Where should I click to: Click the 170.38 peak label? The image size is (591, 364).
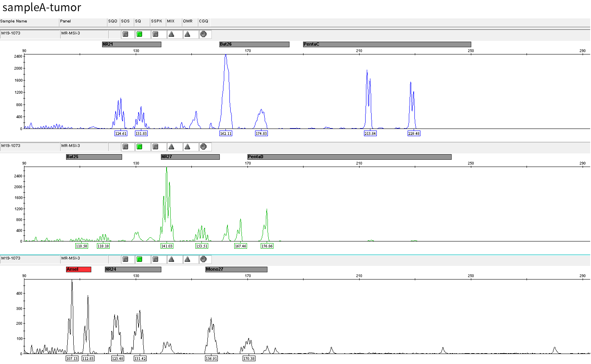click(249, 358)
